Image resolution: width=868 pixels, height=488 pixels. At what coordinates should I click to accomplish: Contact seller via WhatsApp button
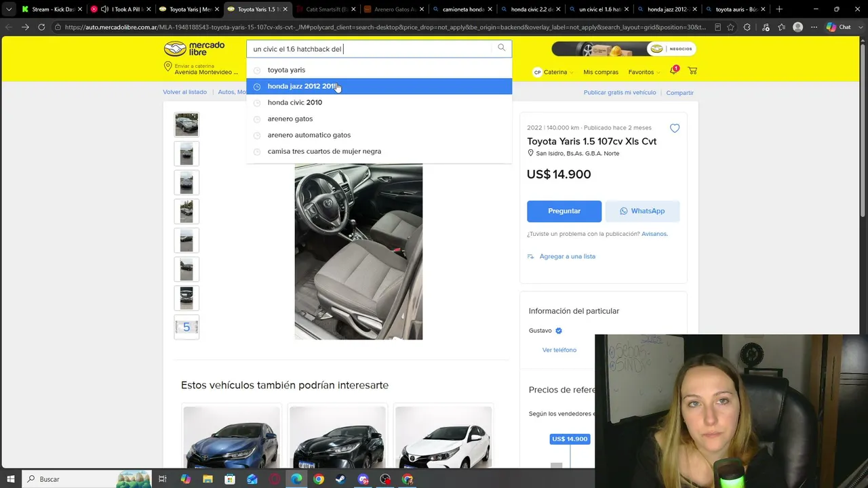[x=642, y=211]
